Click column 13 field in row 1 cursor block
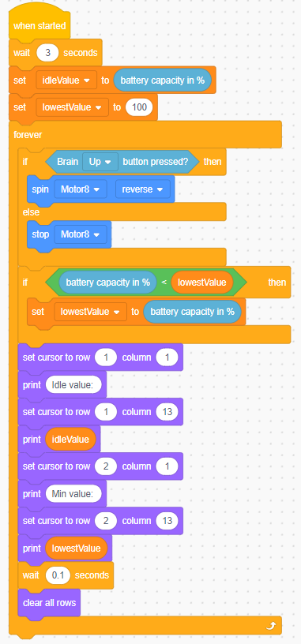The height and width of the screenshot is (644, 301). [167, 411]
